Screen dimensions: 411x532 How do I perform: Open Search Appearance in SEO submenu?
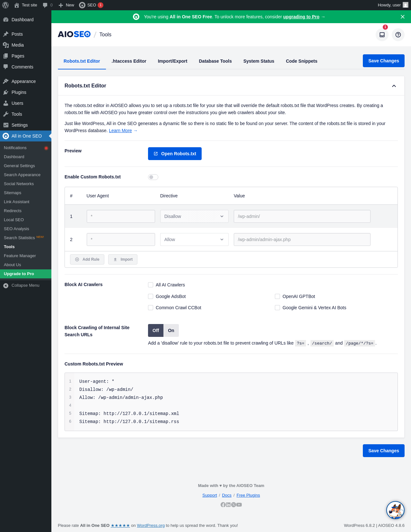point(22,175)
